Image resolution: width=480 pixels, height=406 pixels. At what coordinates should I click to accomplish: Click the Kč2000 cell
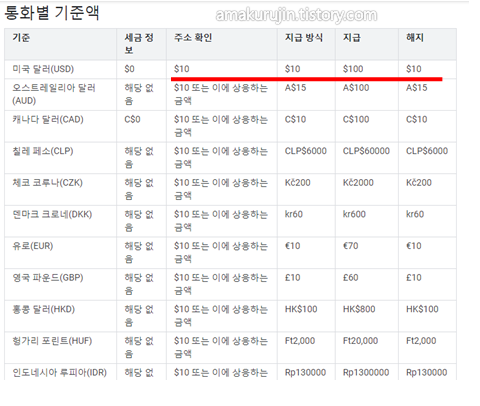(358, 183)
